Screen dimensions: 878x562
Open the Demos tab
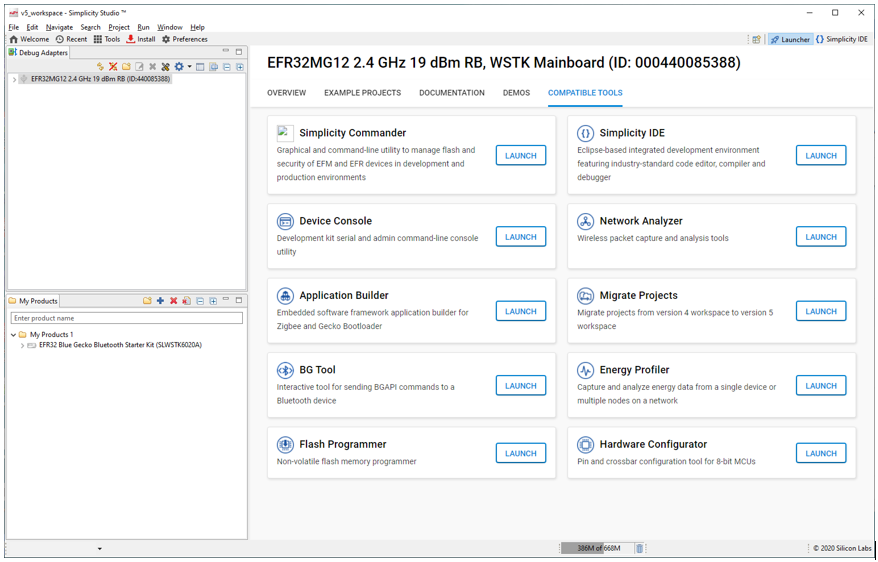516,93
